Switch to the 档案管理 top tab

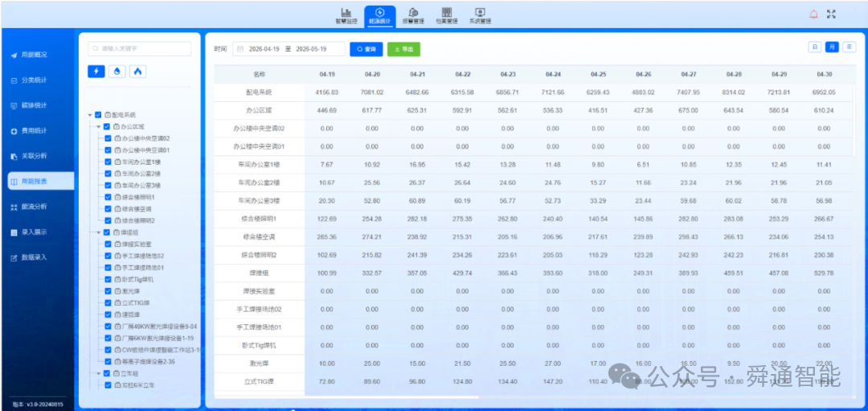pyautogui.click(x=447, y=16)
